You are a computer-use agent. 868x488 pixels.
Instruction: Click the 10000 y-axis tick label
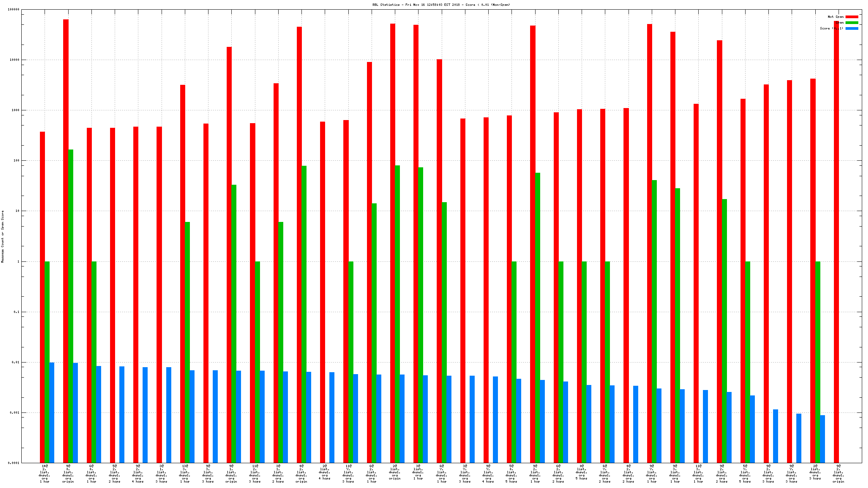coord(14,60)
